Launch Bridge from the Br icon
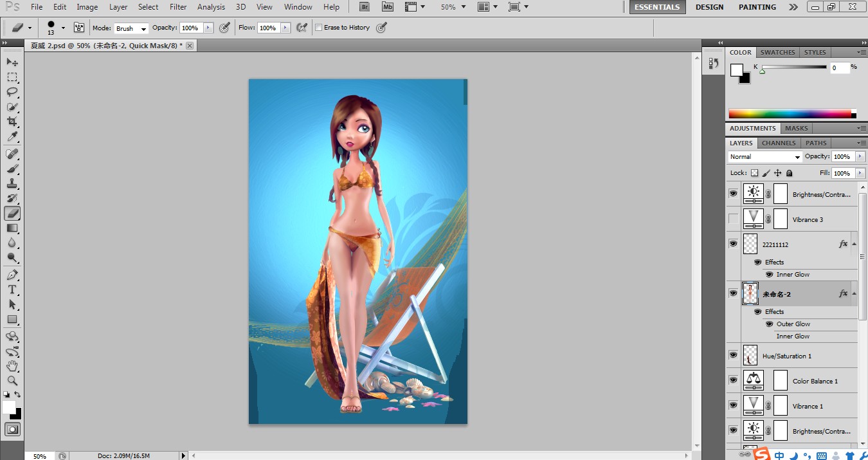Viewport: 868px width, 460px height. point(365,7)
